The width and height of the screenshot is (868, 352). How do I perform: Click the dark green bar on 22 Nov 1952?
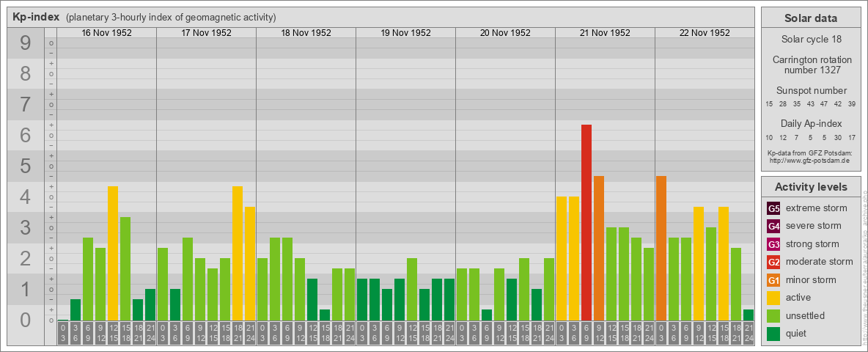[x=749, y=315]
